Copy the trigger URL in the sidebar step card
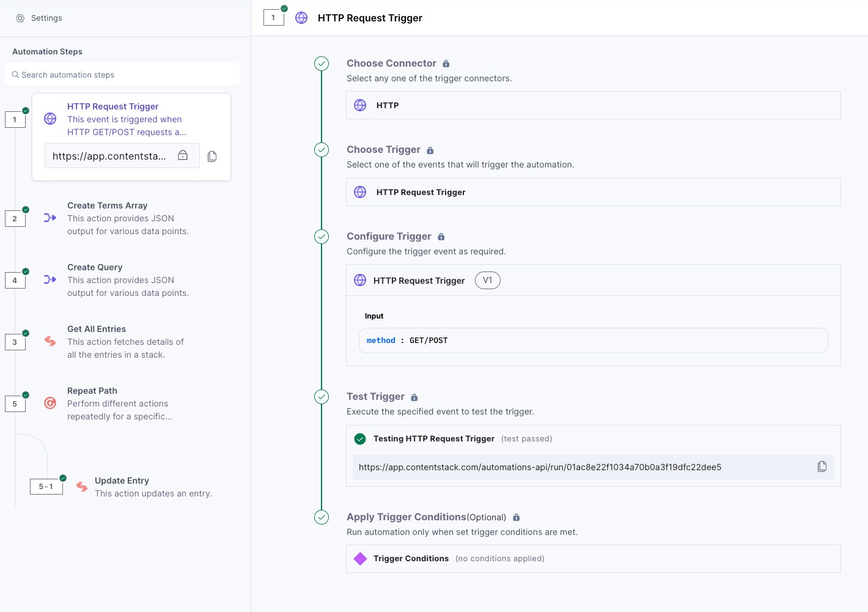The image size is (868, 612). pos(212,157)
